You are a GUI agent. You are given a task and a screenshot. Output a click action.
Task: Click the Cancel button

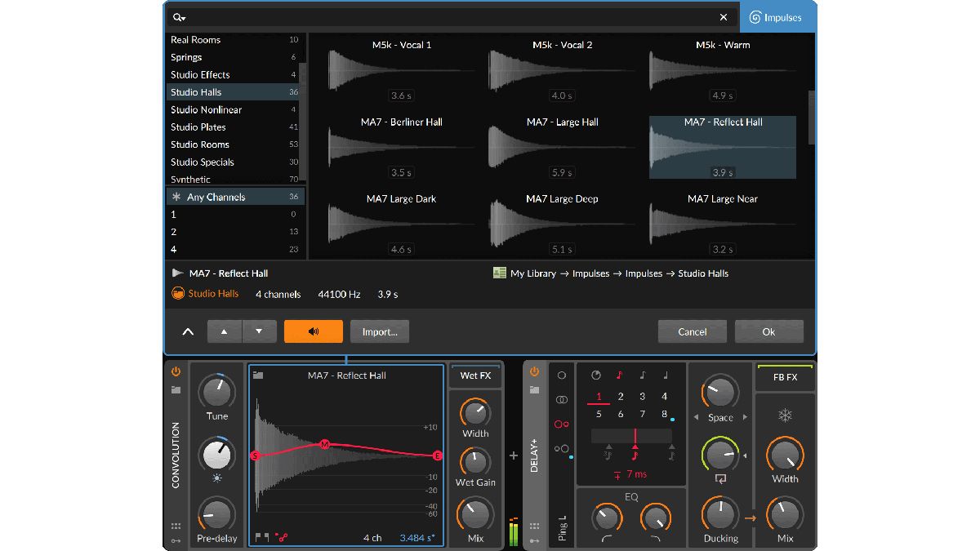point(693,331)
